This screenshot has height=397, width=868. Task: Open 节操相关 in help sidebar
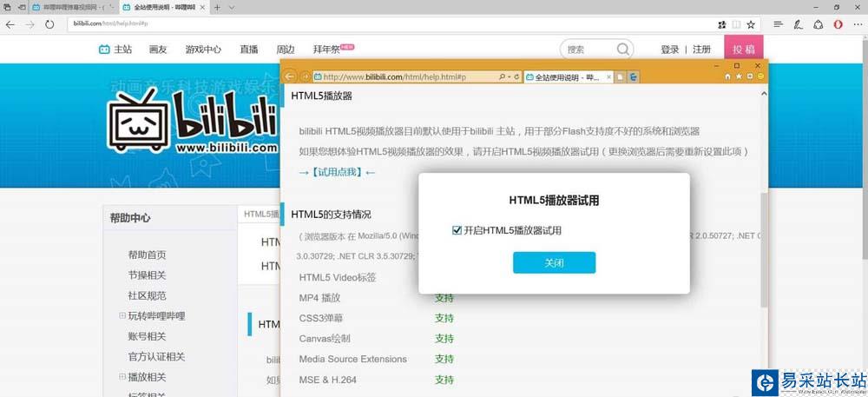point(148,275)
